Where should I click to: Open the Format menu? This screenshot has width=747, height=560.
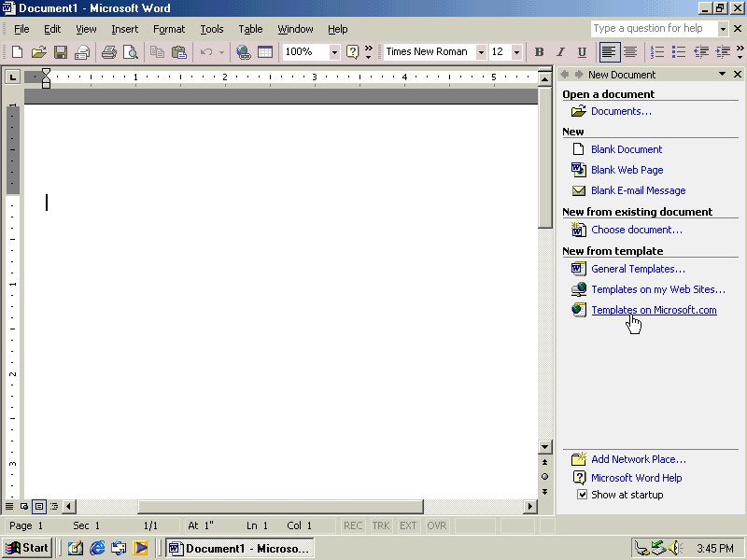(169, 29)
